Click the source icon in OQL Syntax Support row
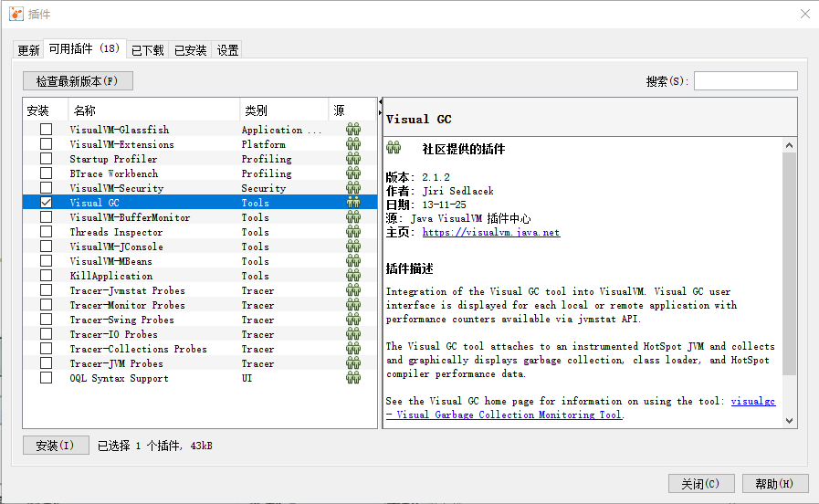The width and height of the screenshot is (819, 504). coord(353,378)
